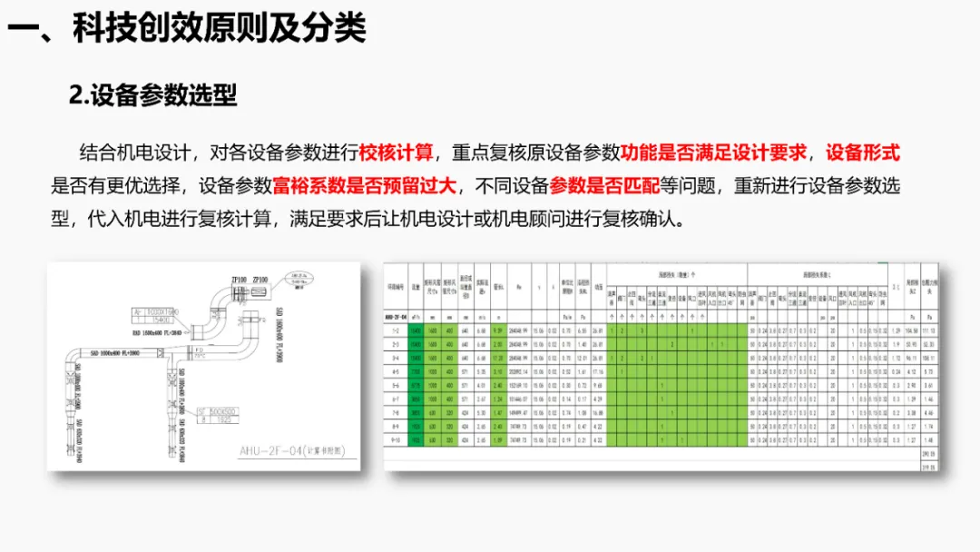Select the calculation table image
This screenshot has height=552, width=980.
[x=661, y=366]
